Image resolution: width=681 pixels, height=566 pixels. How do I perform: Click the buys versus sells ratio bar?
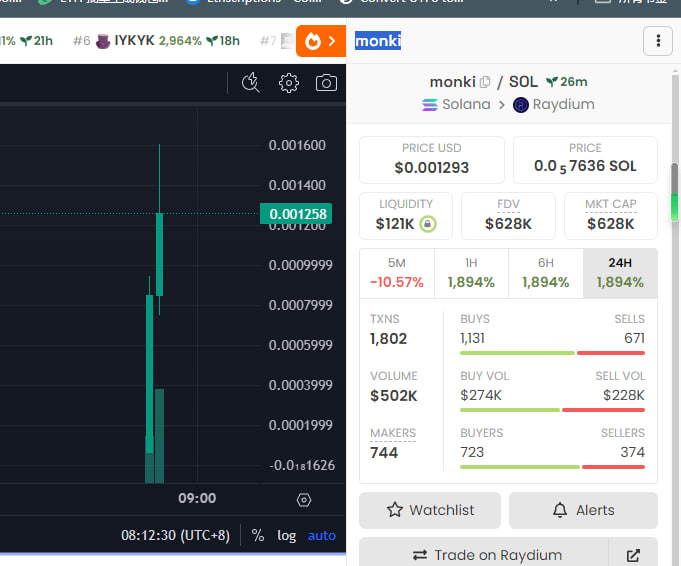(552, 353)
